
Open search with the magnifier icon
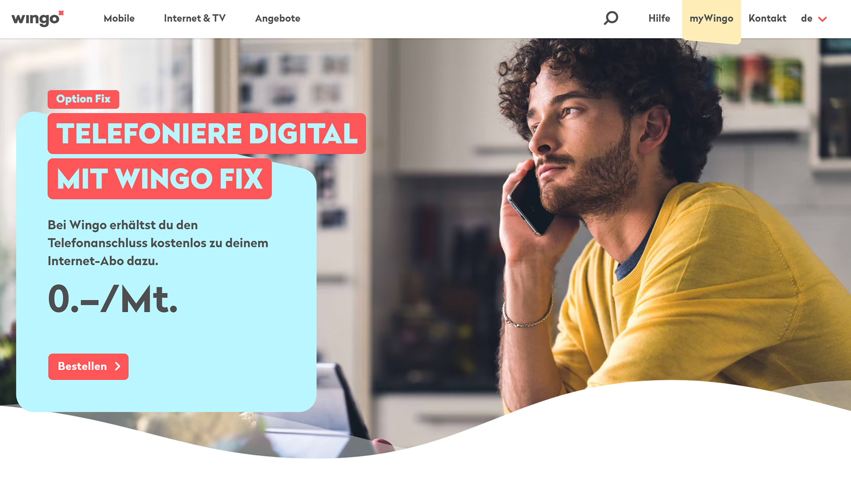coord(611,18)
